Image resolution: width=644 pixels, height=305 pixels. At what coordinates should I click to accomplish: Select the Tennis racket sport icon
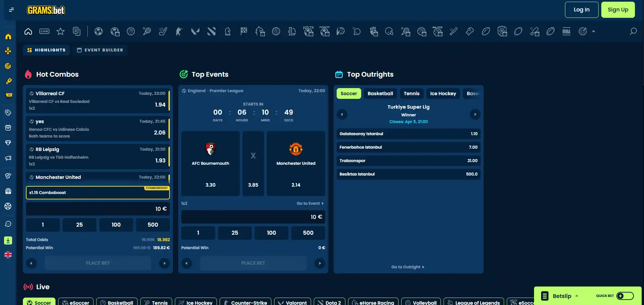(x=147, y=31)
